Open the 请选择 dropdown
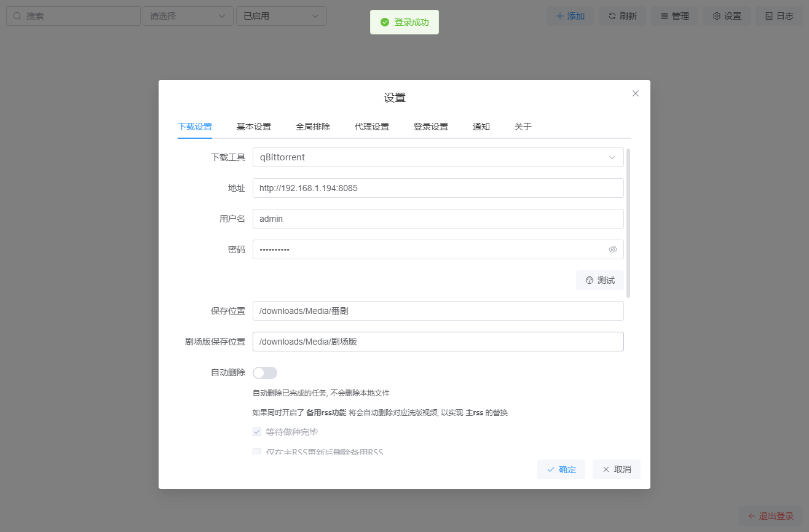Screen dimensions: 809x532 (188, 16)
